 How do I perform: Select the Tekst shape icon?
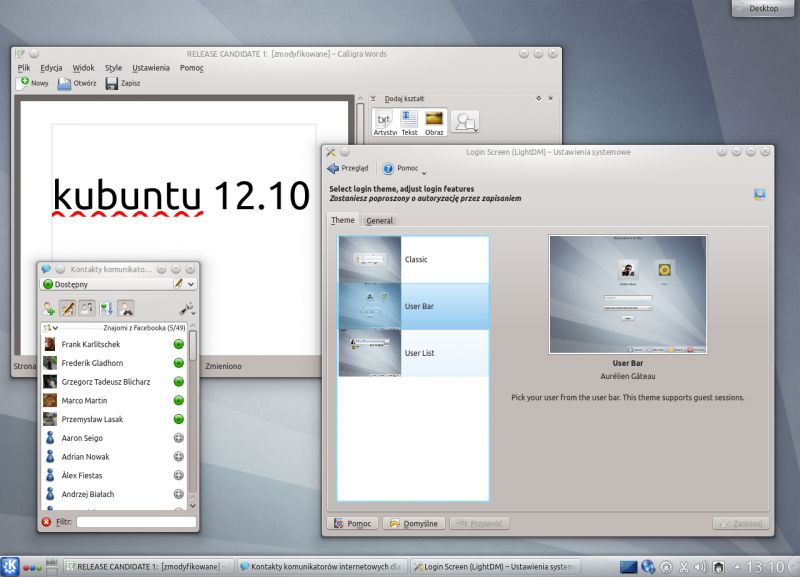click(x=409, y=122)
